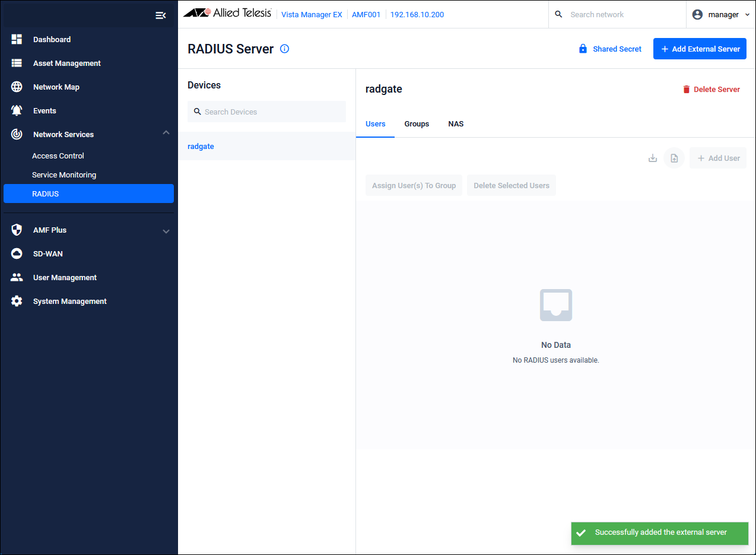Click the Add External Server button
The height and width of the screenshot is (555, 756).
[700, 49]
